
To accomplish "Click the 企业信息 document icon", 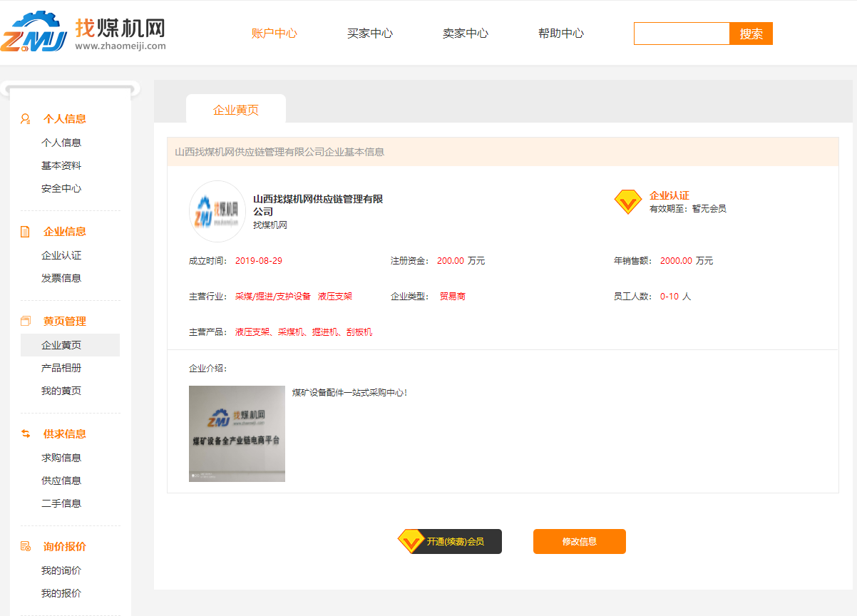I will coord(26,232).
